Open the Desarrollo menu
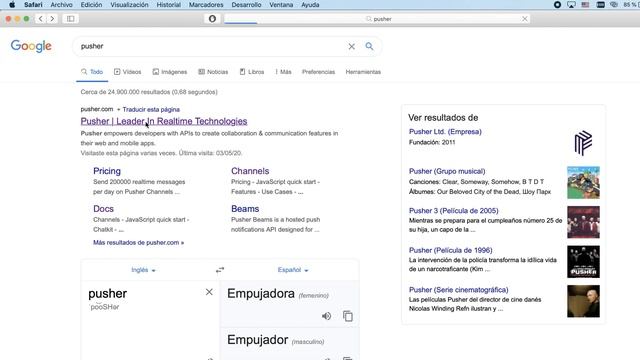 tap(246, 5)
